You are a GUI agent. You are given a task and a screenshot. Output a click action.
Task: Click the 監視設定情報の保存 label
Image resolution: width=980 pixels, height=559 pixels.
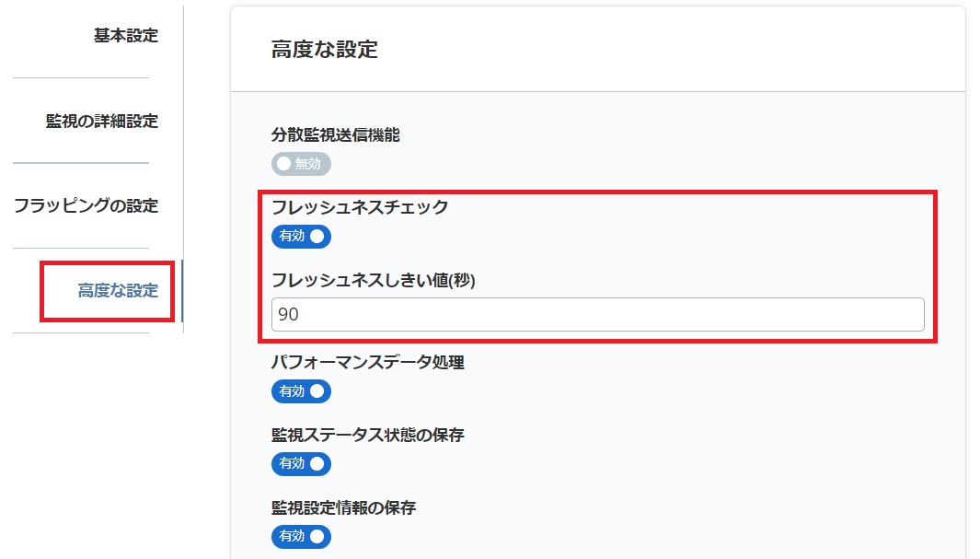(344, 507)
